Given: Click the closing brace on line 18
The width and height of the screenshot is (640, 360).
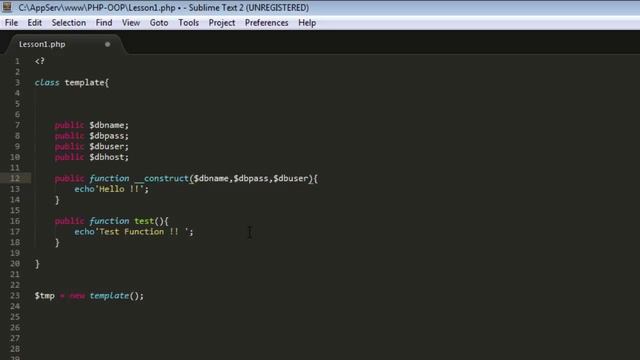Looking at the screenshot, I should [x=57, y=243].
